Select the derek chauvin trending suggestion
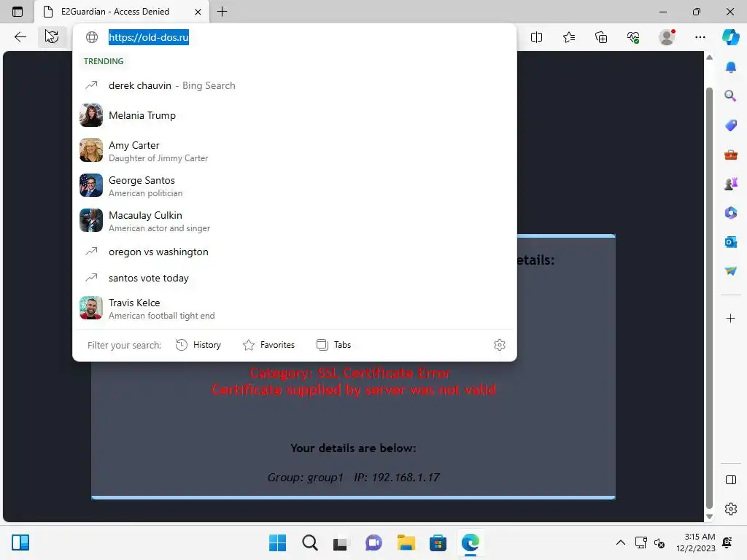This screenshot has width=747, height=560. pos(295,86)
